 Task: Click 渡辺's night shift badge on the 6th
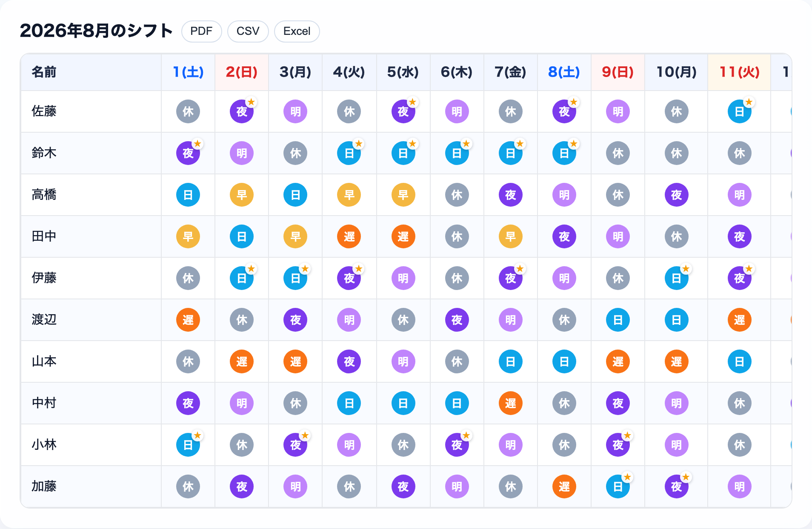point(457,320)
